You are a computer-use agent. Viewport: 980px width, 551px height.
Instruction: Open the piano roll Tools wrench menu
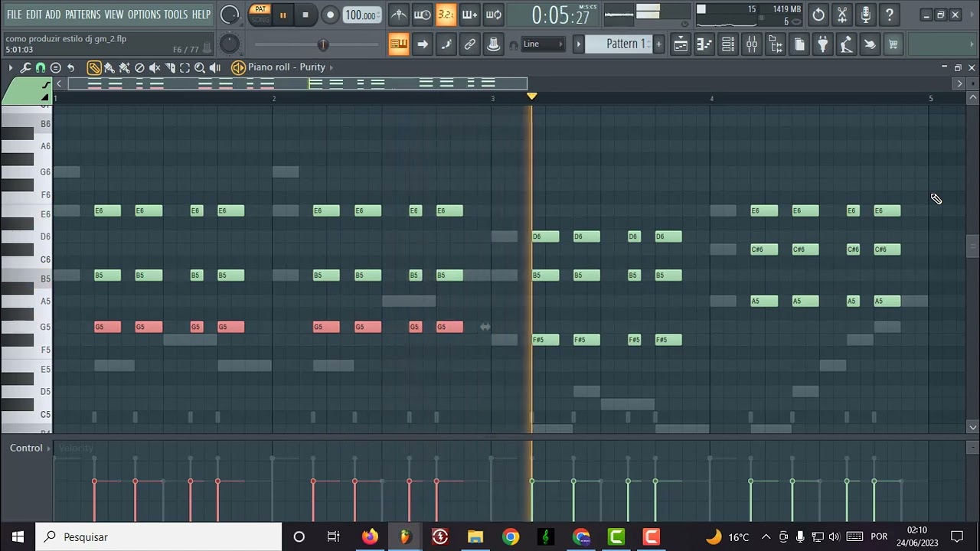point(25,68)
